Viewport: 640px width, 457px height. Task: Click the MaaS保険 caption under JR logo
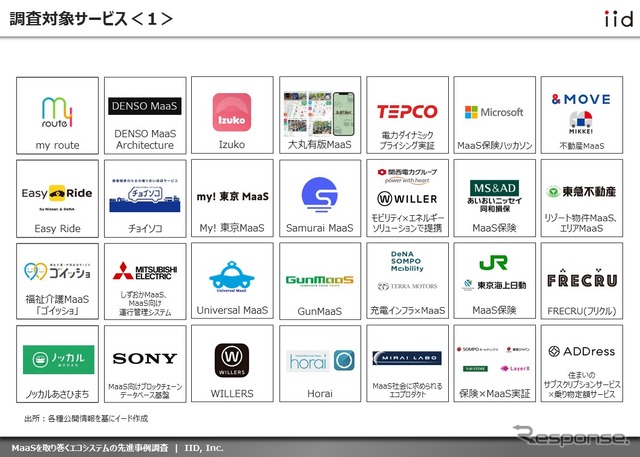tap(494, 311)
